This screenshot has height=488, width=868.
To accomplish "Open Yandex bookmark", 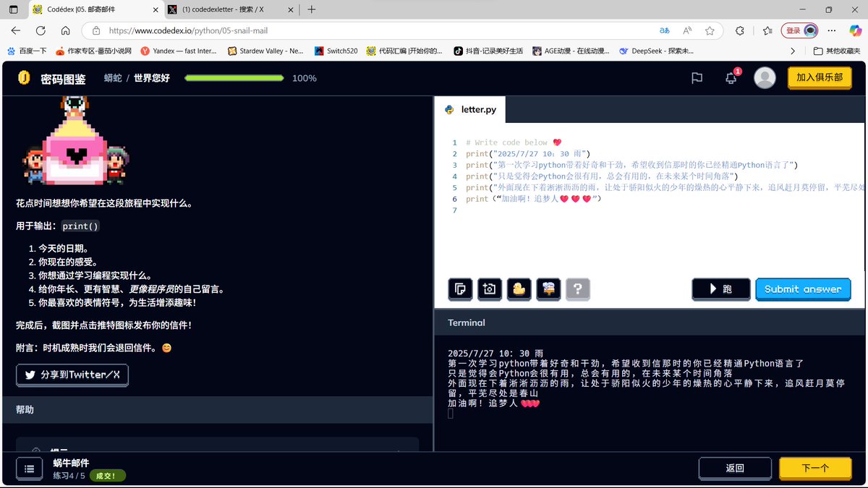I will pyautogui.click(x=179, y=51).
